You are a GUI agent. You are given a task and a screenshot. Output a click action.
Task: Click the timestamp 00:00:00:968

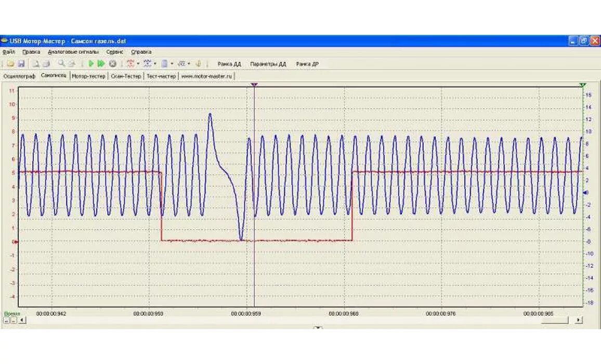pos(344,314)
